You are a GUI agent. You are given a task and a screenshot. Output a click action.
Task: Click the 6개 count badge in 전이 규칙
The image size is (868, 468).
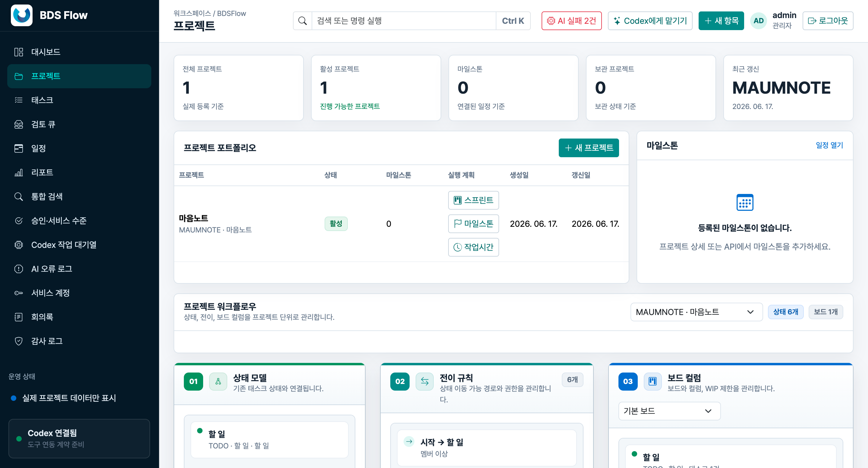click(572, 380)
